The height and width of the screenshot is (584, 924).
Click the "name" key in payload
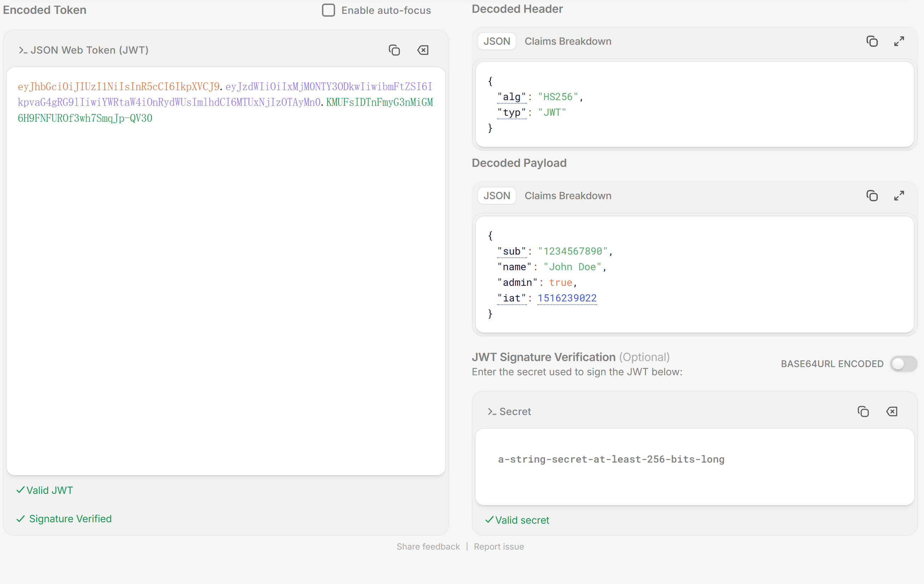click(514, 267)
